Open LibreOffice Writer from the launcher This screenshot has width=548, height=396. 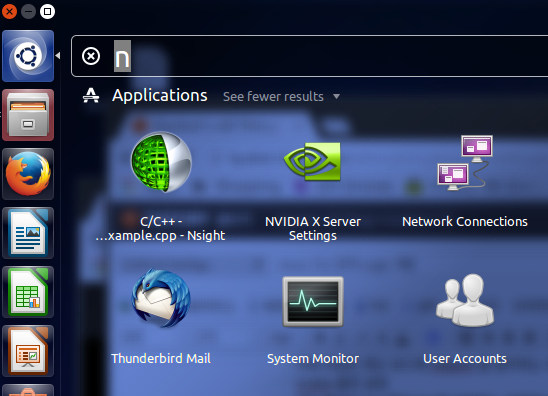pos(28,233)
